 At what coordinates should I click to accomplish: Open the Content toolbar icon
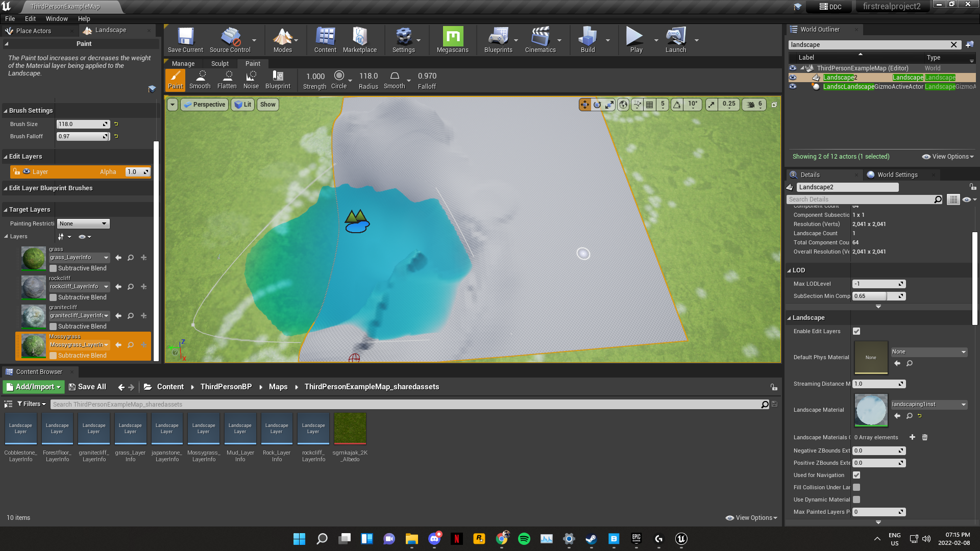tap(325, 40)
